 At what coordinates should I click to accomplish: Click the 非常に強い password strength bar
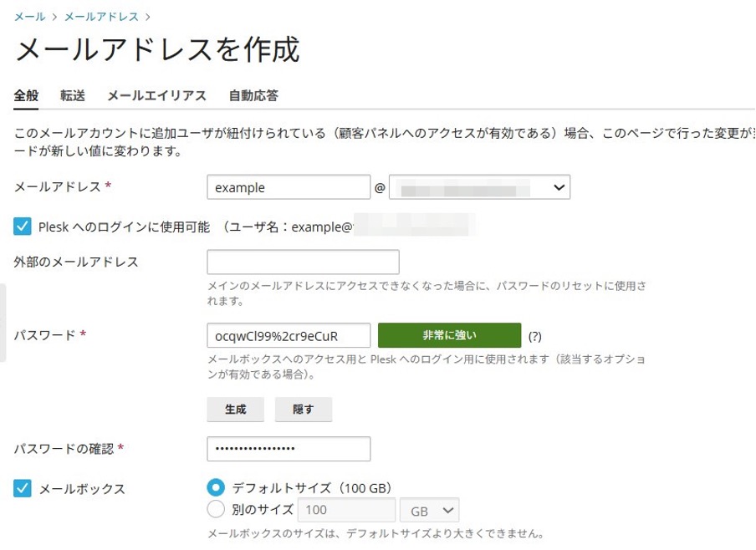[449, 335]
